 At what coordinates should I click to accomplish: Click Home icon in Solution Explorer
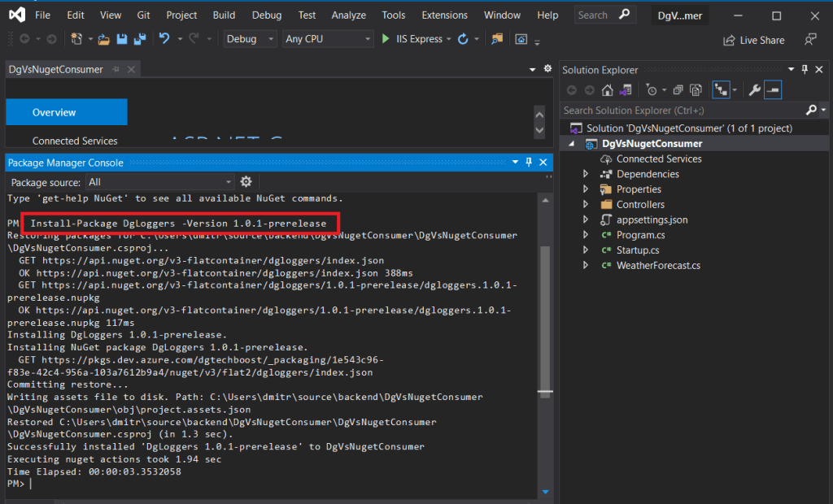[607, 90]
